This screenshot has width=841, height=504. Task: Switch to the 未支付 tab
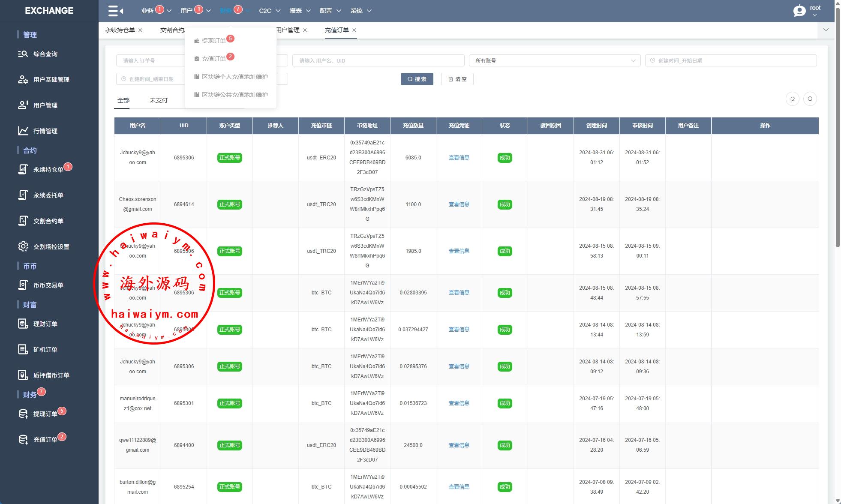(159, 100)
